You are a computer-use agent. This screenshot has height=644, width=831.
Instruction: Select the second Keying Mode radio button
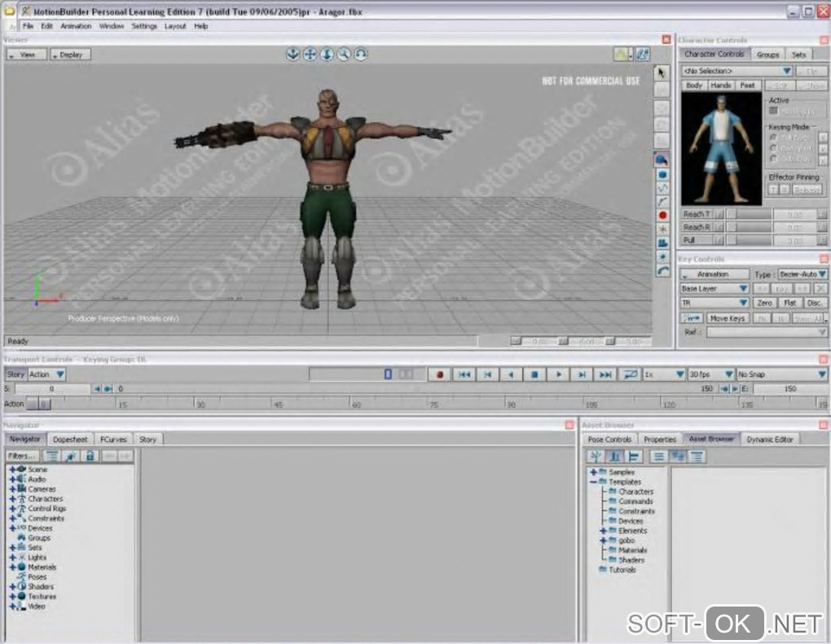tap(774, 148)
